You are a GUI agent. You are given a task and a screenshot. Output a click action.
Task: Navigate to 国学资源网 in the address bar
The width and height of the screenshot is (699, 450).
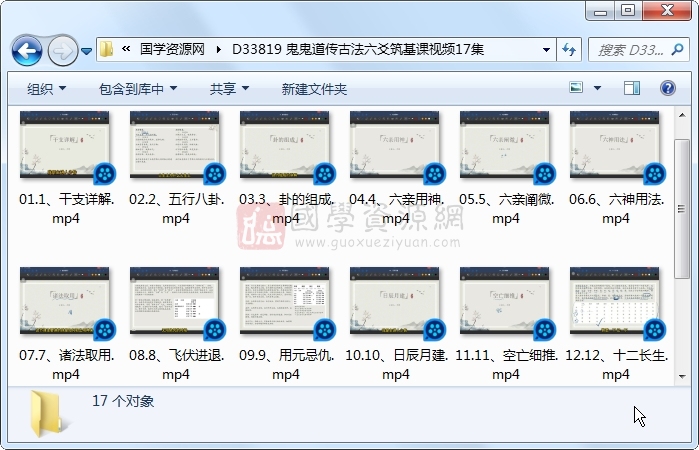[172, 49]
